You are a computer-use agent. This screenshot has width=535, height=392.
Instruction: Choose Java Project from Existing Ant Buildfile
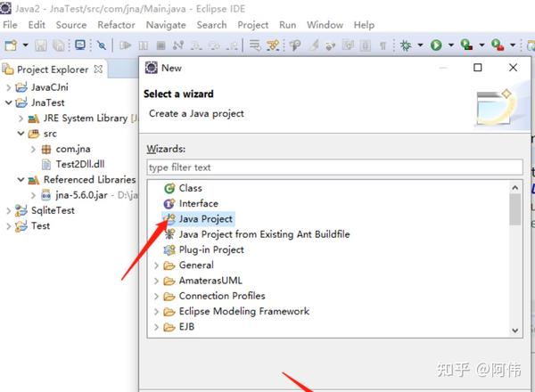point(257,234)
